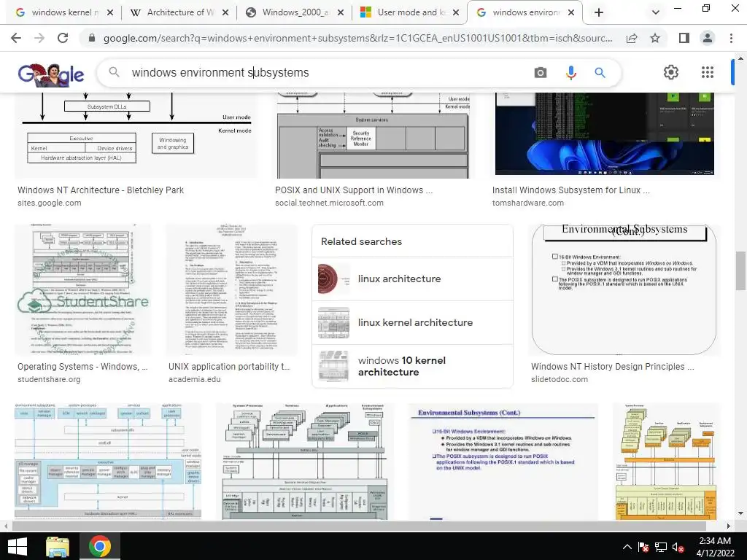Click tomshardware.com source text
Viewport: 747px width, 560px height.
point(528,203)
